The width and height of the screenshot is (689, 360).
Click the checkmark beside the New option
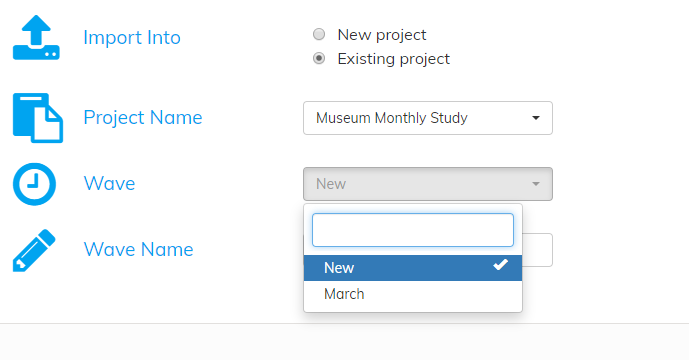click(x=500, y=265)
